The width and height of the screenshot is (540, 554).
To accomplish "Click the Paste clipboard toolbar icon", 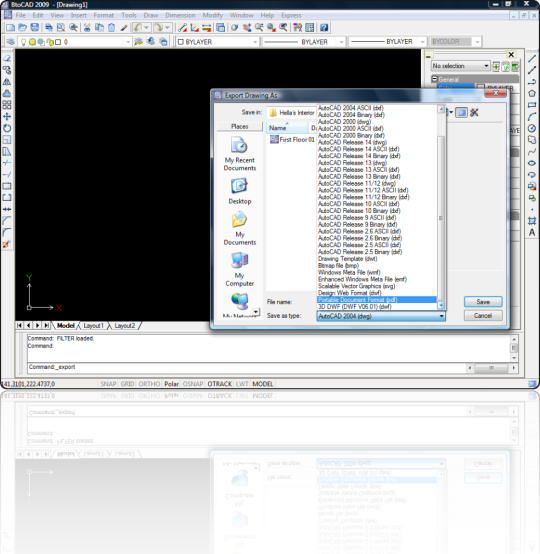I will tap(111, 28).
